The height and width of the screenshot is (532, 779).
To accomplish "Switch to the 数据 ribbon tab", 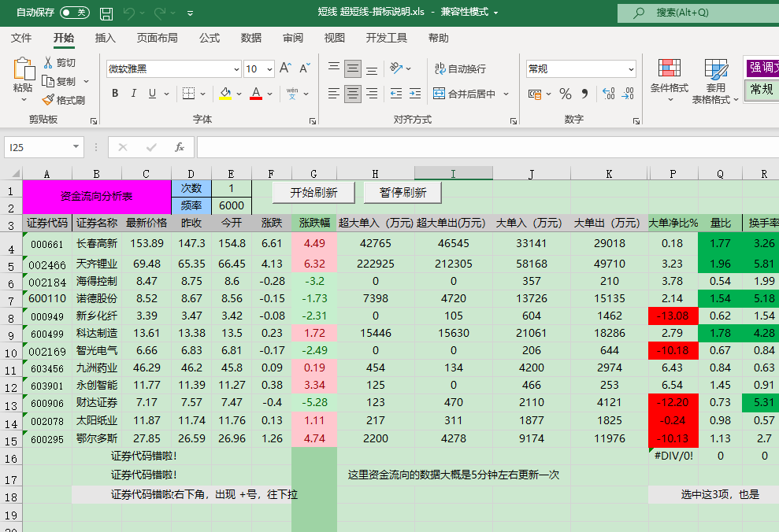I will click(x=250, y=37).
